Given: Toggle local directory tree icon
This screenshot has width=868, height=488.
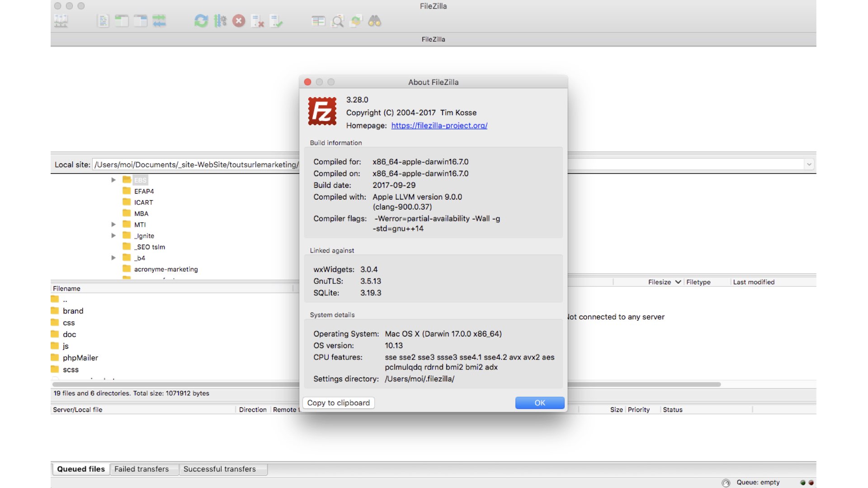Looking at the screenshot, I should [122, 21].
